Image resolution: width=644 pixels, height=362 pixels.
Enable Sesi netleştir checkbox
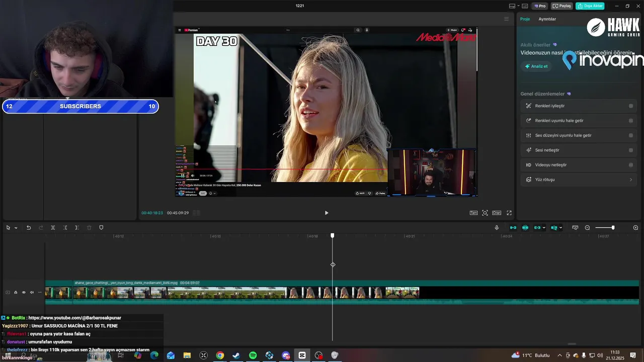coord(631,150)
